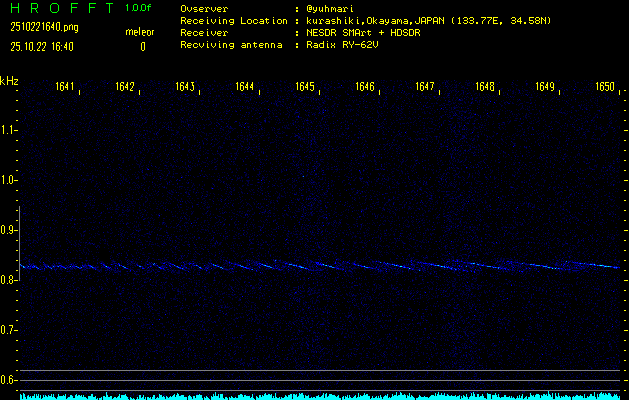Select the 0.8 kHz axis label
The width and height of the screenshot is (629, 400).
[9, 280]
